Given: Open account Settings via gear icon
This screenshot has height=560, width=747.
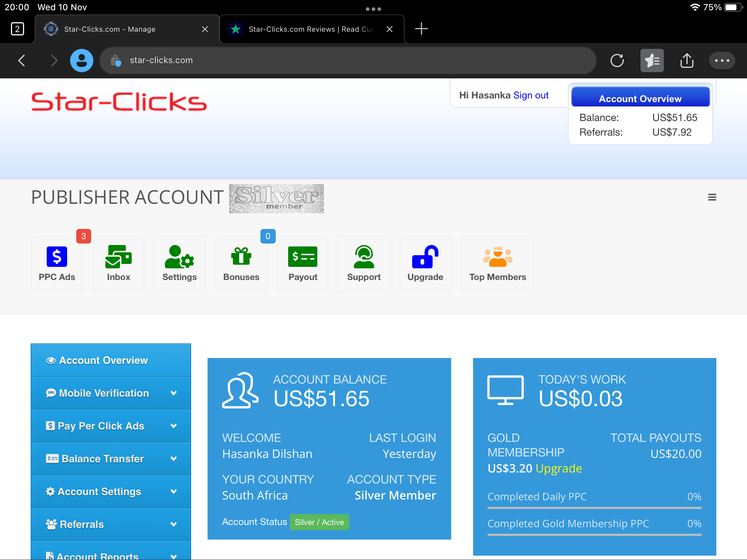Looking at the screenshot, I should click(x=179, y=263).
